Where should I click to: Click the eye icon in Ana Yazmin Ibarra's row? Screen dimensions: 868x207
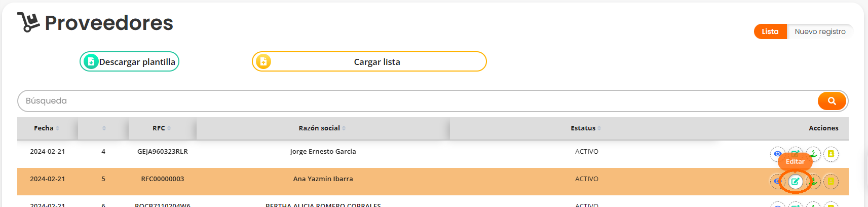click(777, 181)
